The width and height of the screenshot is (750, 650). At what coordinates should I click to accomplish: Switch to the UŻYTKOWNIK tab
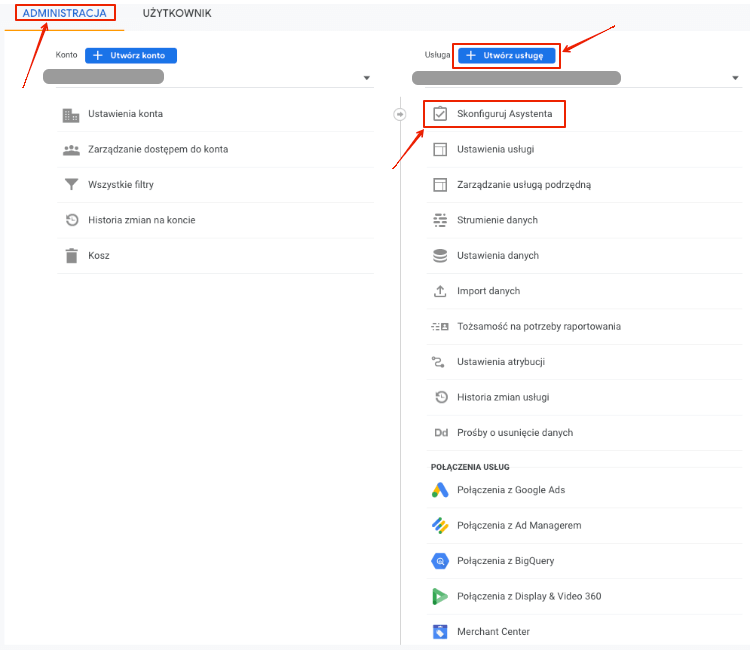[177, 13]
